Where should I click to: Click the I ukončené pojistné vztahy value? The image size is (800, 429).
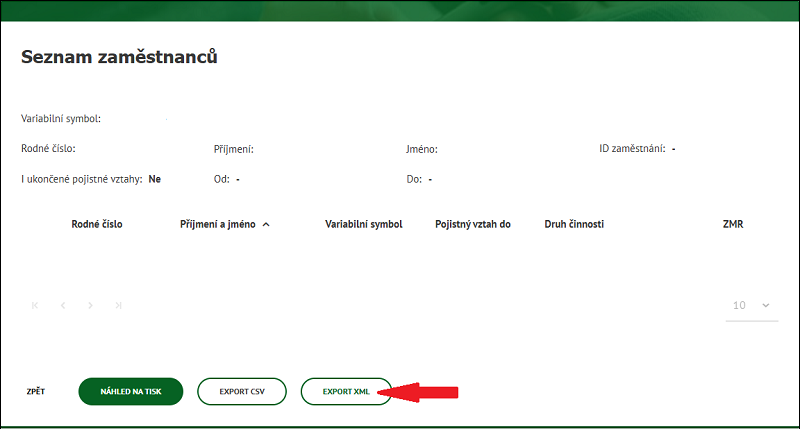[155, 179]
